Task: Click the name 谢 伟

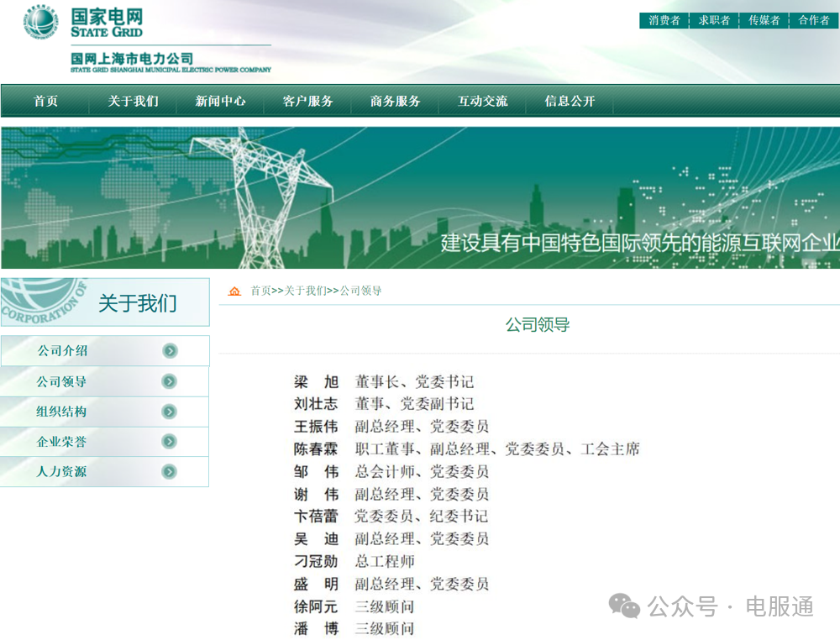Action: point(316,495)
